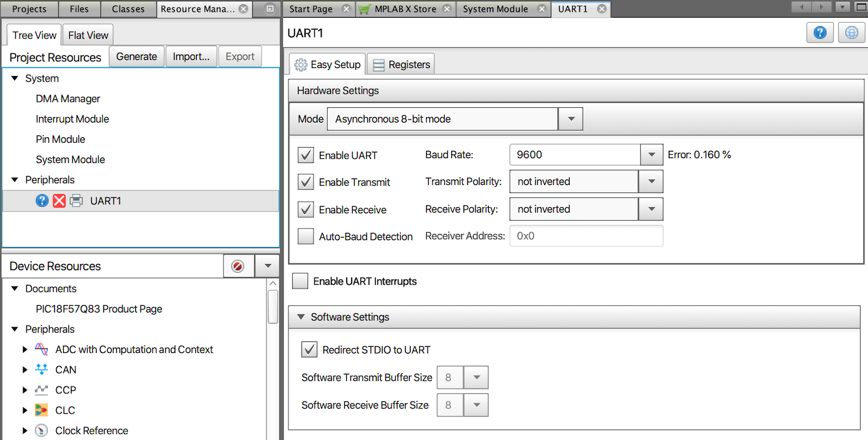Screen dimensions: 868x440
Task: Click the Clock Reference peripheral icon
Action: 42,431
